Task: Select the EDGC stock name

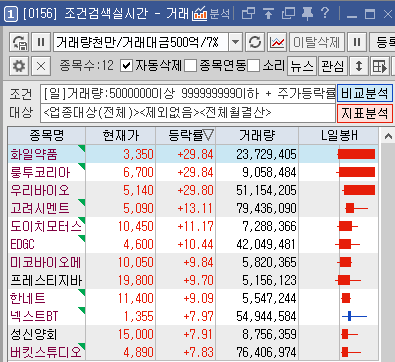Action: [22, 244]
